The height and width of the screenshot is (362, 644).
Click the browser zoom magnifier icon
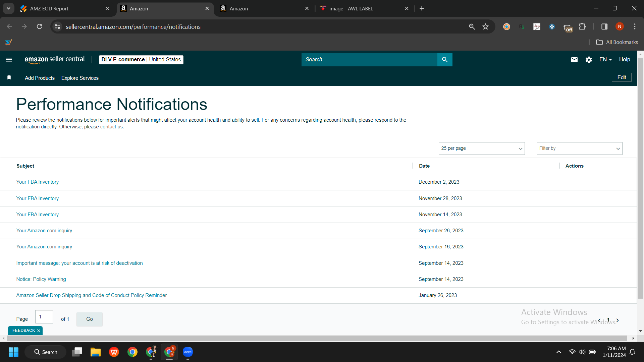[x=472, y=26]
